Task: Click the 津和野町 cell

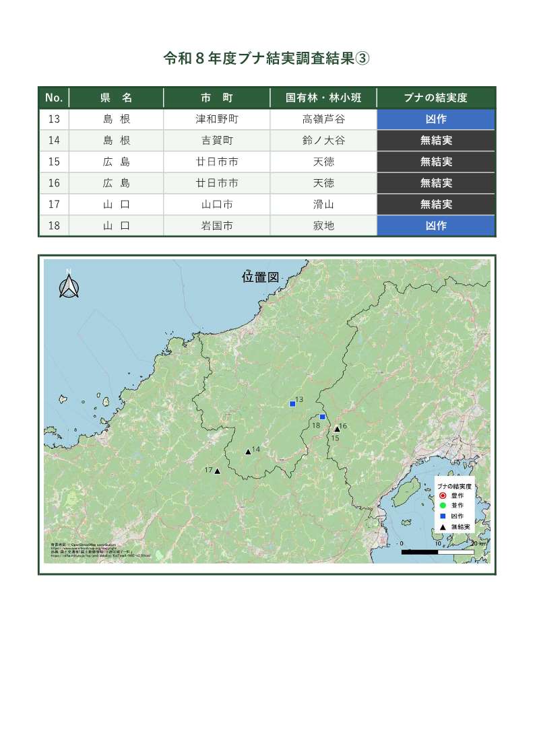Action: pos(217,119)
